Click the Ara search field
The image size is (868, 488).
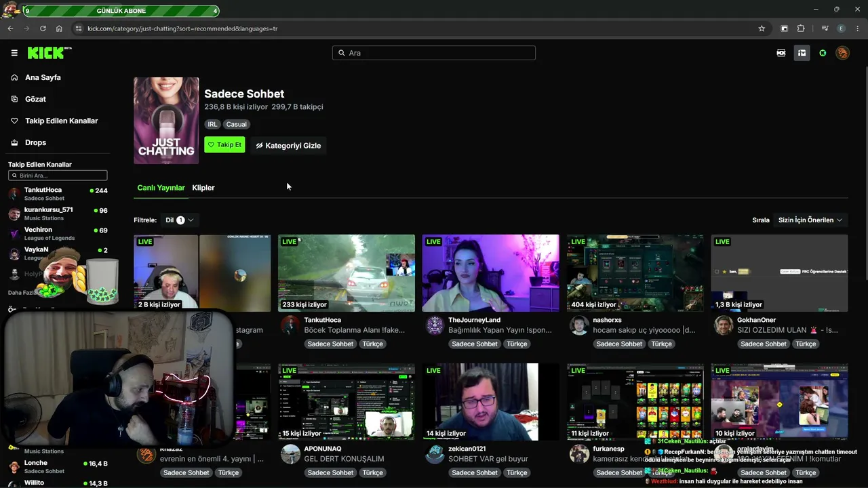click(434, 53)
